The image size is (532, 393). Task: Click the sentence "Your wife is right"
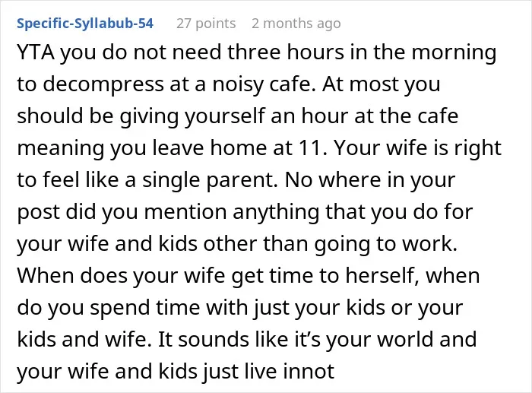[418, 148]
